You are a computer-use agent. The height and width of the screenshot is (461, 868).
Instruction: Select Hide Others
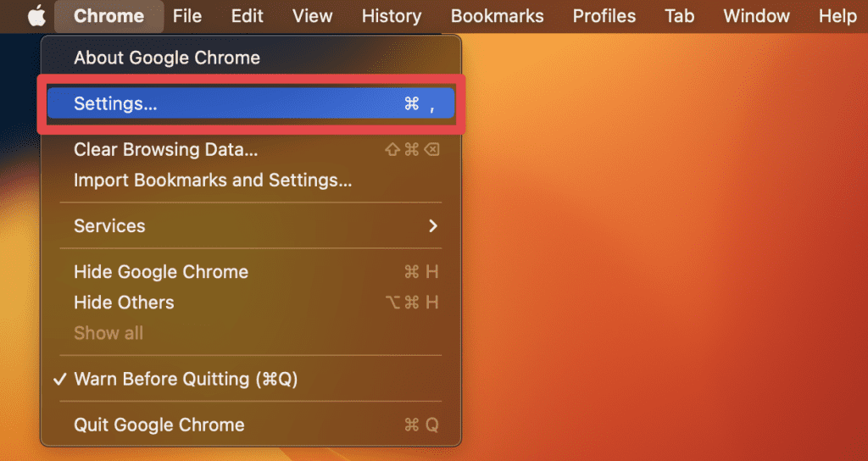124,303
